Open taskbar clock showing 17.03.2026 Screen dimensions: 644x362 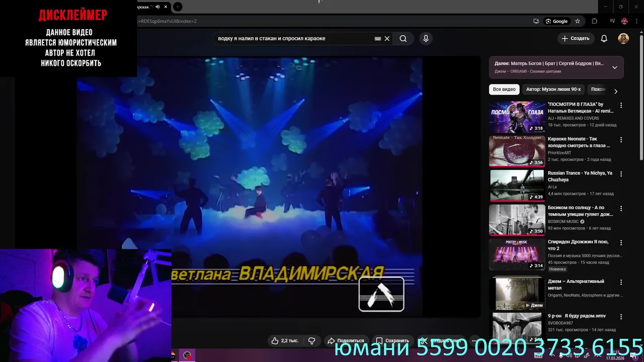coord(615,356)
